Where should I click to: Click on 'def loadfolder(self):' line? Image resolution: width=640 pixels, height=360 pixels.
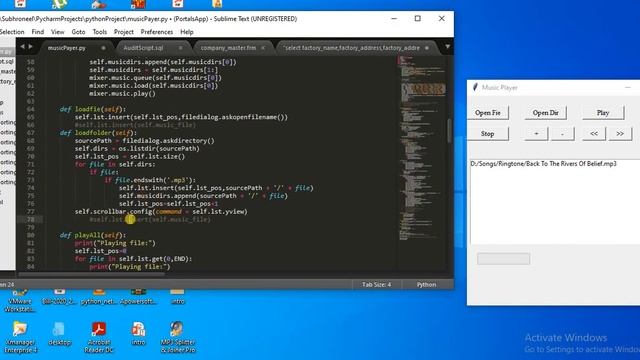click(98, 133)
